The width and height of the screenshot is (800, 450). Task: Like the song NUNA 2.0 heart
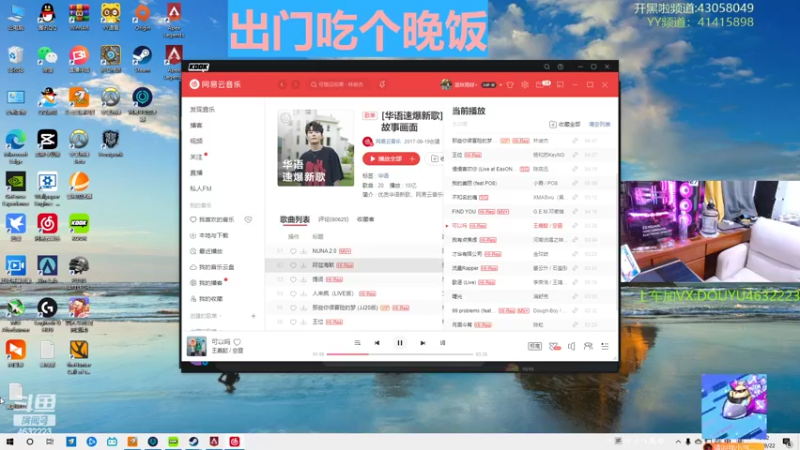[293, 251]
